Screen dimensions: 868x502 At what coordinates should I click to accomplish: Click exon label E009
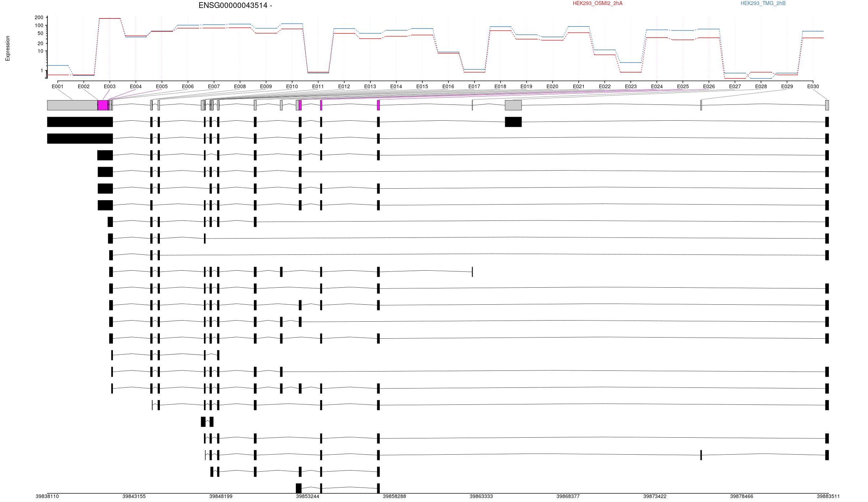[x=266, y=87]
